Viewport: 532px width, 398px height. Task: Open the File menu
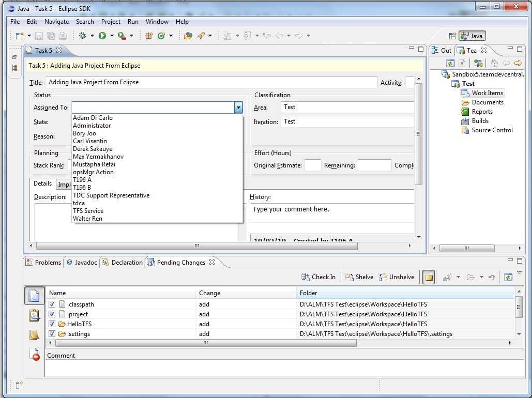click(15, 22)
